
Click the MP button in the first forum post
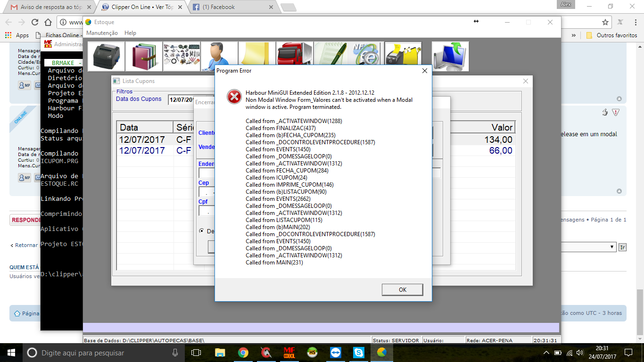(x=25, y=85)
